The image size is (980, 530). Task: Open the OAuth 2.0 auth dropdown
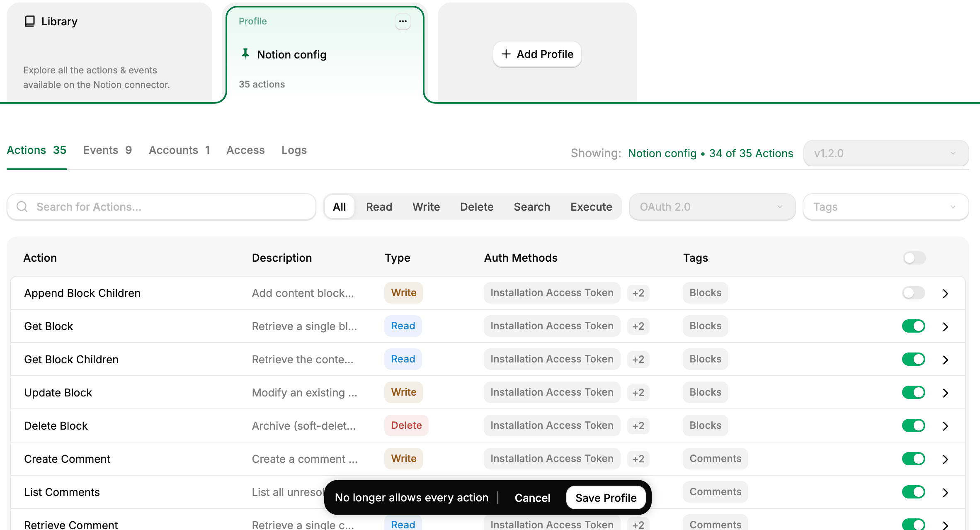(x=712, y=207)
